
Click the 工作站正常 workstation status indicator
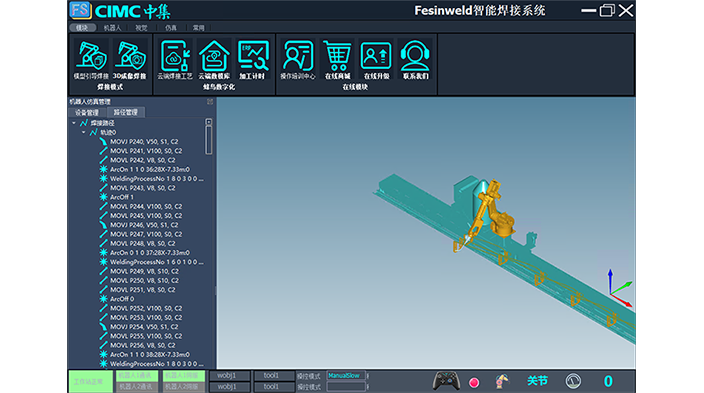(x=90, y=381)
